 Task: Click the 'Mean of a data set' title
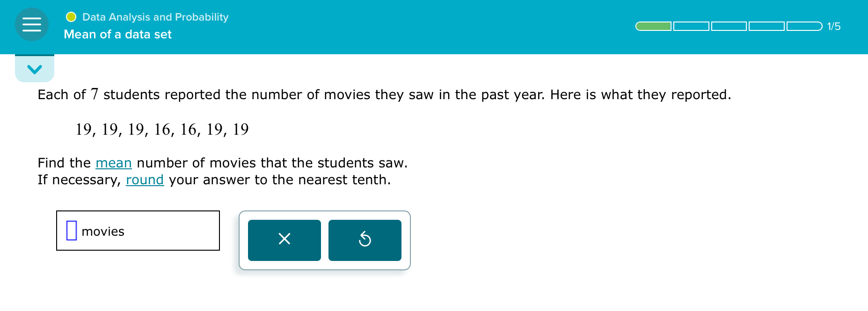(118, 34)
